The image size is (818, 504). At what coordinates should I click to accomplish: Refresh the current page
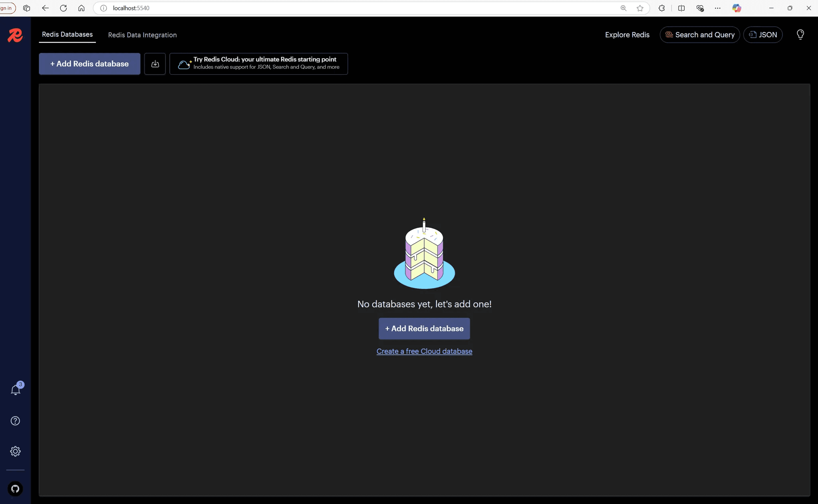pyautogui.click(x=64, y=8)
